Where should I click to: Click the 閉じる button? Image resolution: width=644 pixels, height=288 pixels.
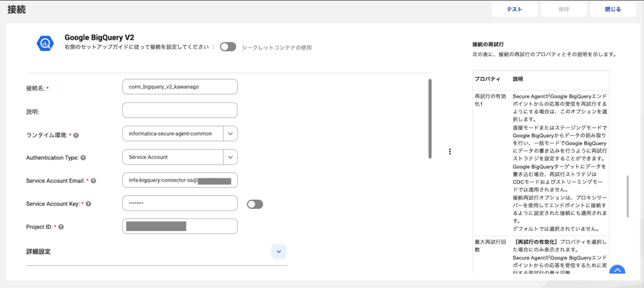613,9
